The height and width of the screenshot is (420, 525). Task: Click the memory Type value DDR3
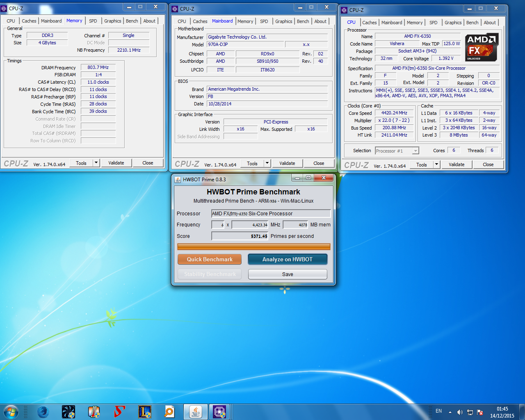48,35
